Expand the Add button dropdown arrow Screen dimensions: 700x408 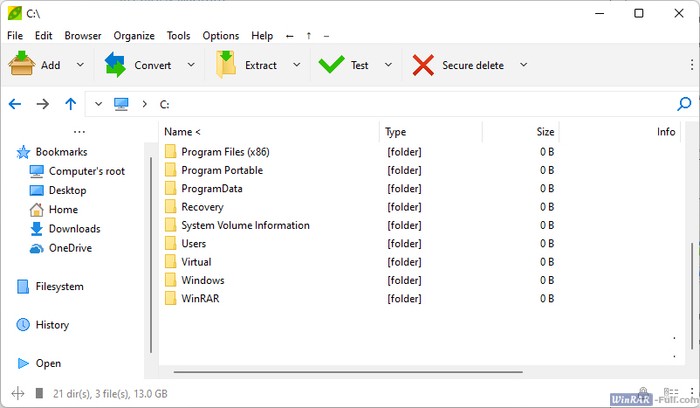point(79,65)
